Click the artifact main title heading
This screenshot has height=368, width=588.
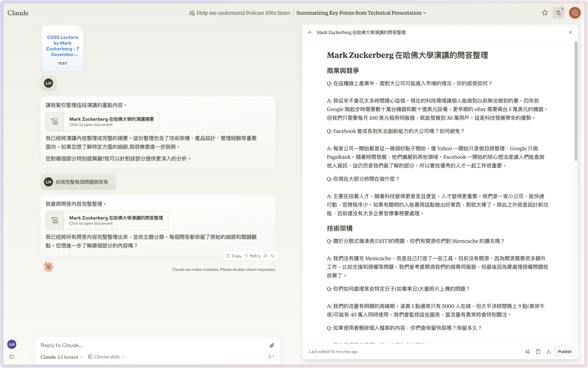[407, 55]
